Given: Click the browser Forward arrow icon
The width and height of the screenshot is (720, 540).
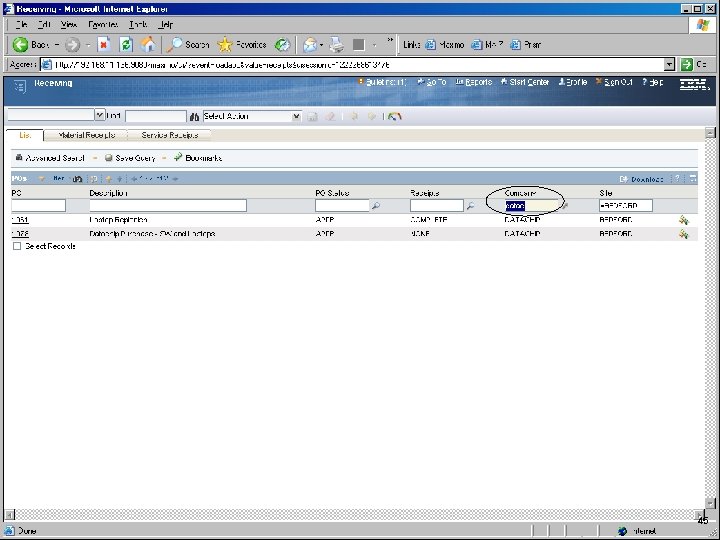Looking at the screenshot, I should tap(72, 45).
